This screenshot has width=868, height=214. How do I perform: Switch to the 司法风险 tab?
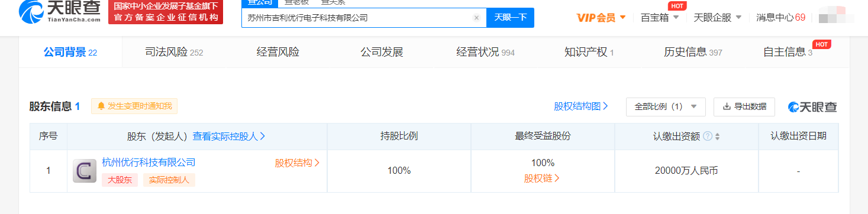(174, 52)
